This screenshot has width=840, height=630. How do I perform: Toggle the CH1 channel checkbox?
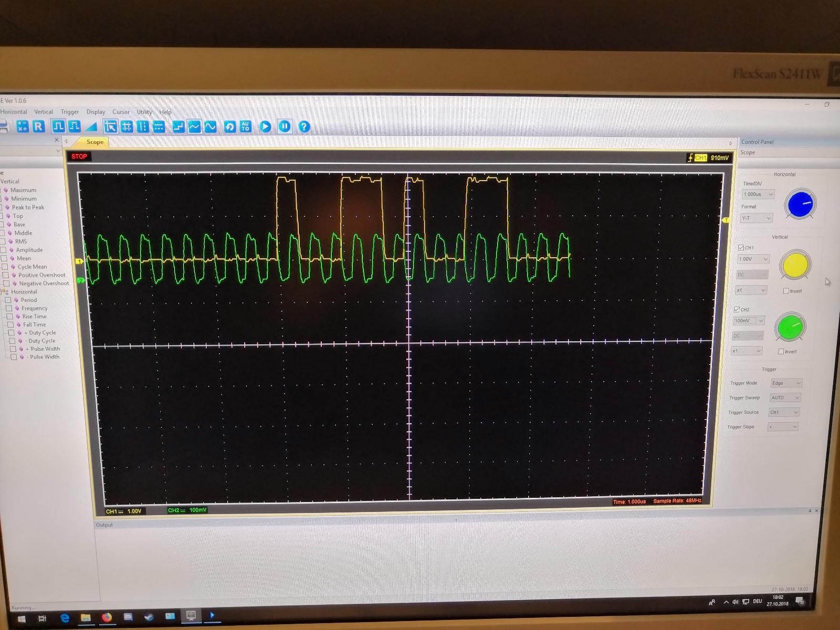741,247
